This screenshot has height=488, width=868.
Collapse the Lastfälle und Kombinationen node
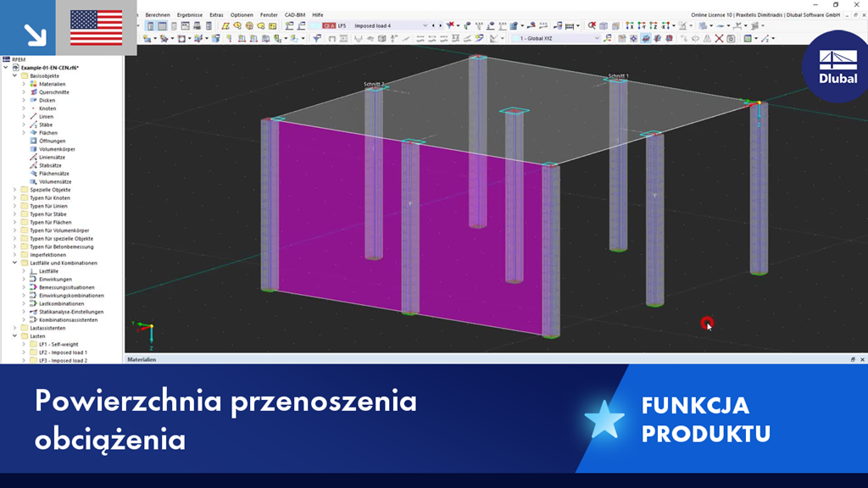tap(15, 263)
